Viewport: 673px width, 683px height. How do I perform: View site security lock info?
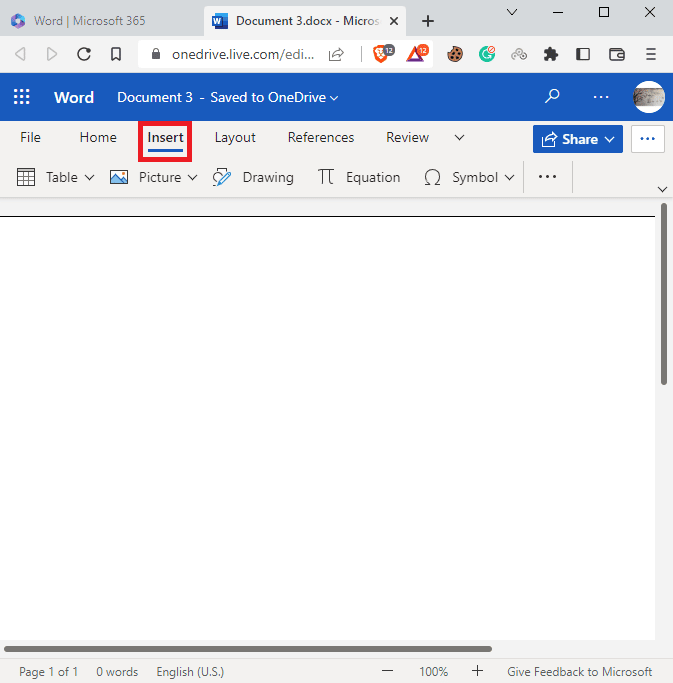156,54
